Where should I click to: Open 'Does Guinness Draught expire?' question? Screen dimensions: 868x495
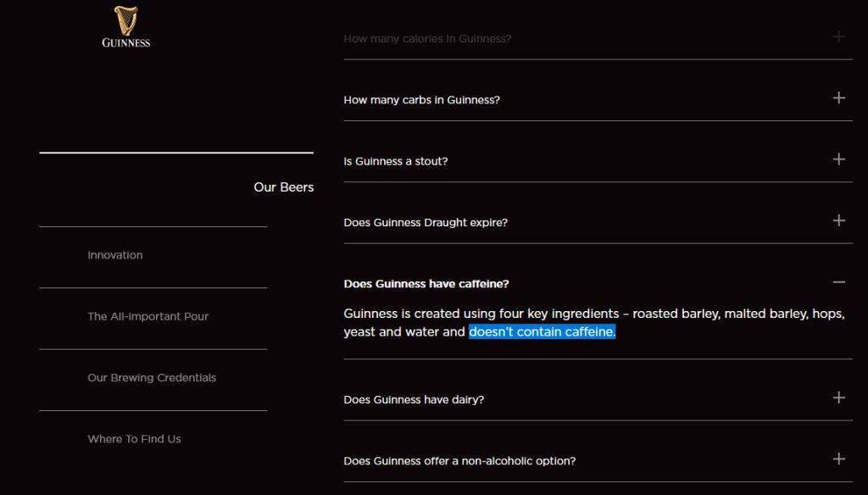tap(425, 223)
